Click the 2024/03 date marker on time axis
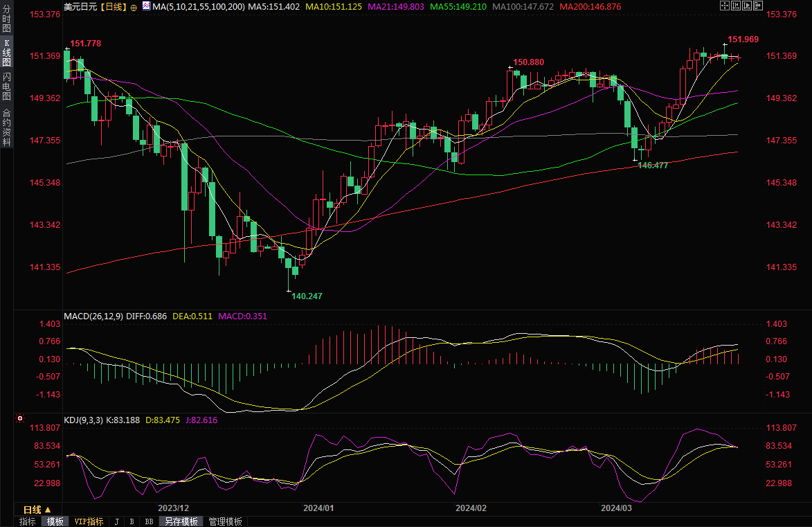This screenshot has height=527, width=812. pos(616,508)
